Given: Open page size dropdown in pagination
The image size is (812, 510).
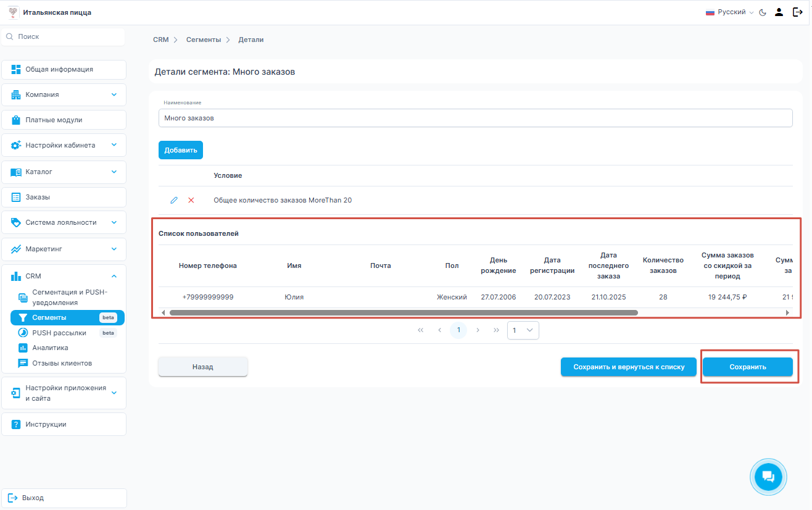Looking at the screenshot, I should [523, 330].
